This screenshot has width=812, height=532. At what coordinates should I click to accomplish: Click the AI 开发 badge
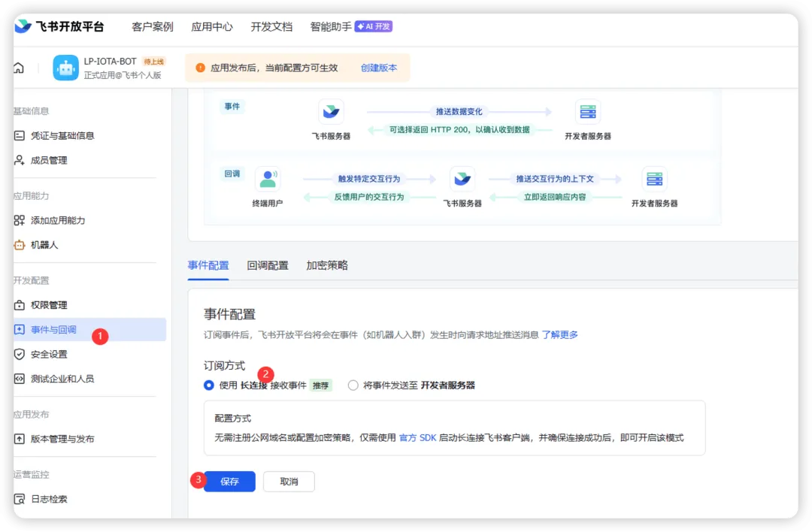click(374, 26)
